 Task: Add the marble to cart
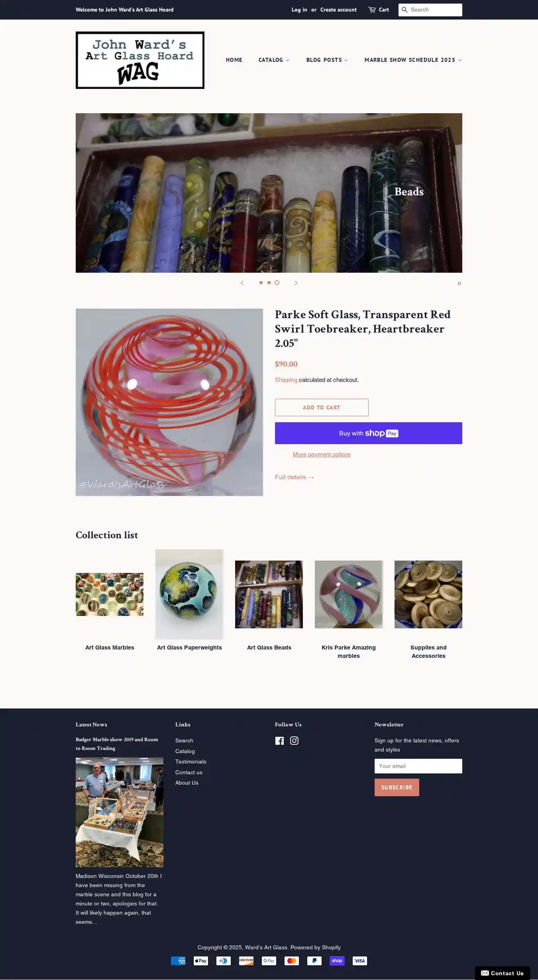pos(322,407)
